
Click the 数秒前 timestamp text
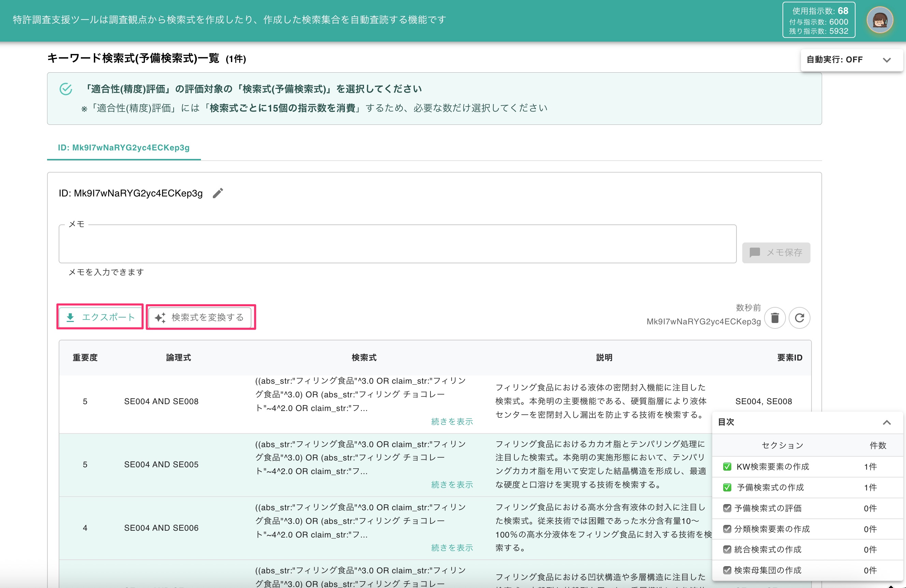point(748,308)
